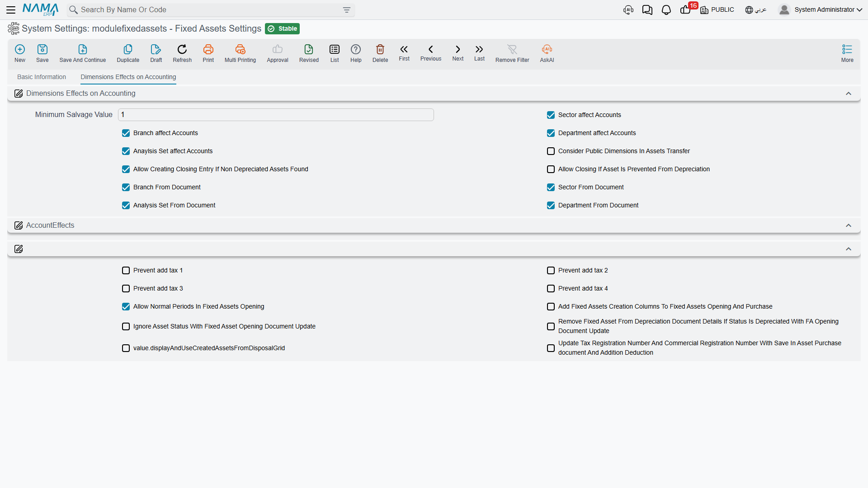
Task: Check Add Fixed Assets Creation Columns checkbox
Action: point(551,307)
